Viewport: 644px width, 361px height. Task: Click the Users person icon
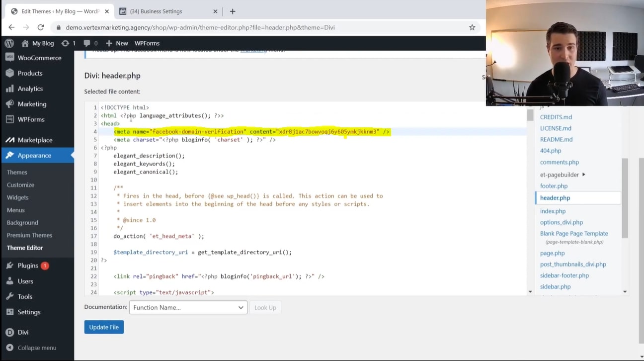point(9,281)
